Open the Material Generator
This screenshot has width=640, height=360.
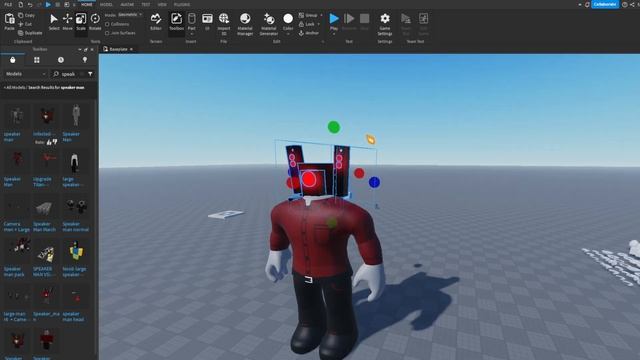(269, 24)
